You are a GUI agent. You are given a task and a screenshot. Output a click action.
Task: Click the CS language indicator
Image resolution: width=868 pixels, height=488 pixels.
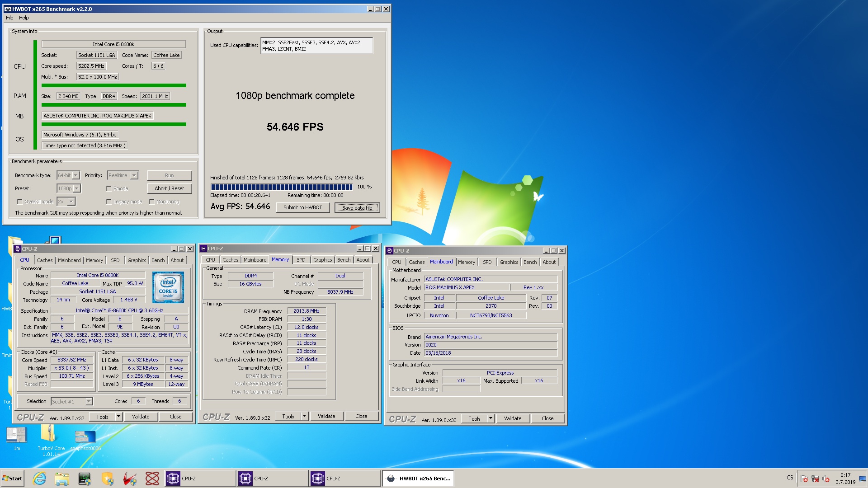click(x=790, y=478)
